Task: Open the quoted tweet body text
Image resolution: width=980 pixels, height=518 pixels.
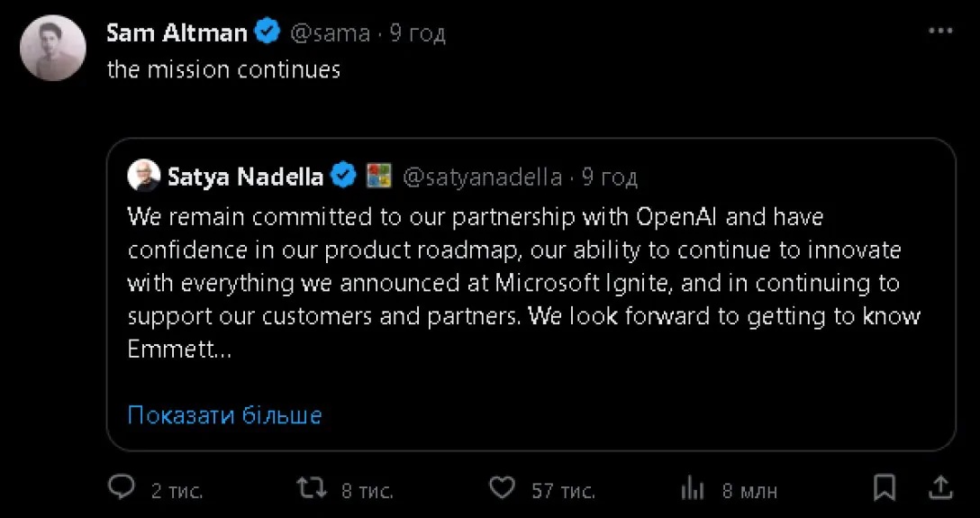Action: tap(513, 283)
